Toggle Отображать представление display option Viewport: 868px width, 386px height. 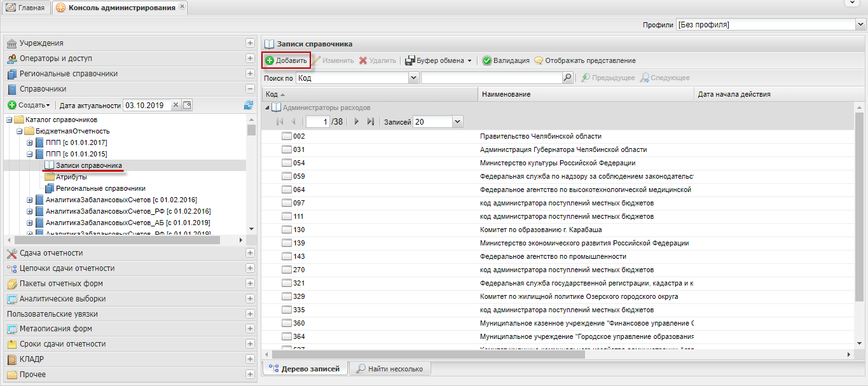[x=584, y=60]
